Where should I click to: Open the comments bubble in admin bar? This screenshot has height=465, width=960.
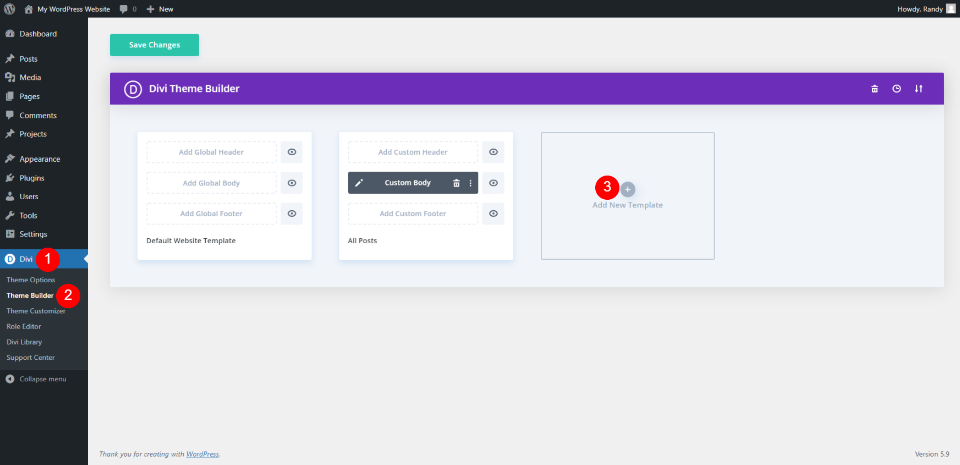point(128,9)
